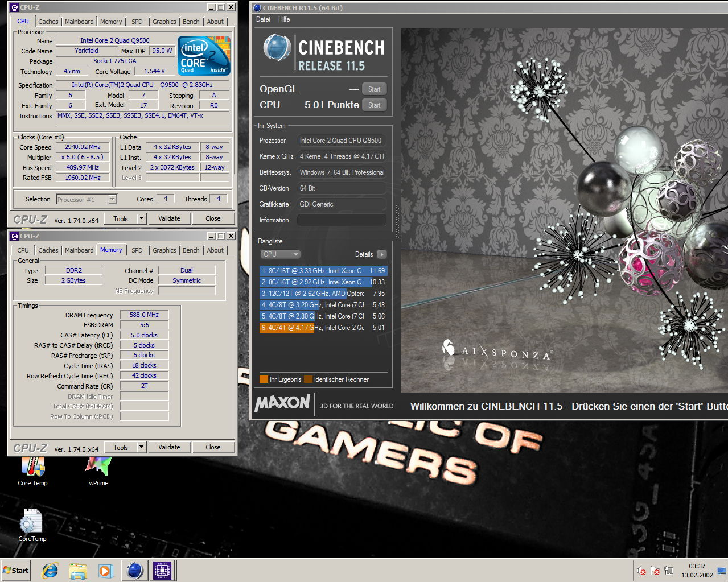
Task: Click the Cinebench logo sphere icon
Action: (277, 48)
